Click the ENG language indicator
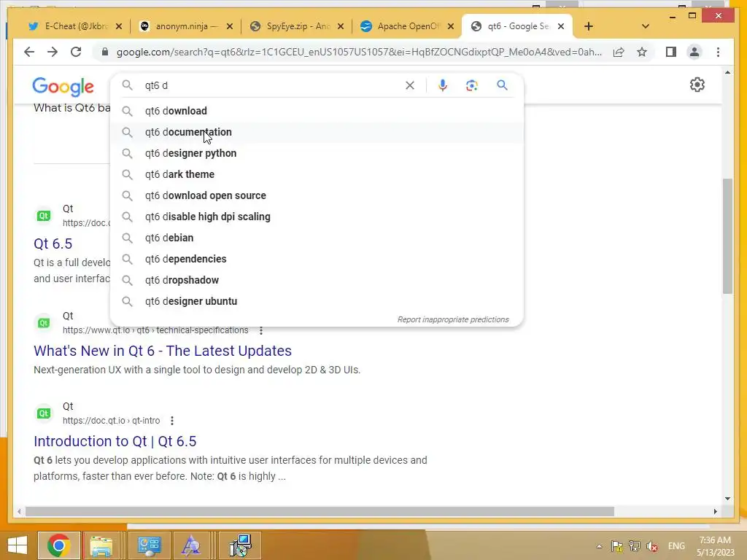The width and height of the screenshot is (747, 560). point(676,546)
